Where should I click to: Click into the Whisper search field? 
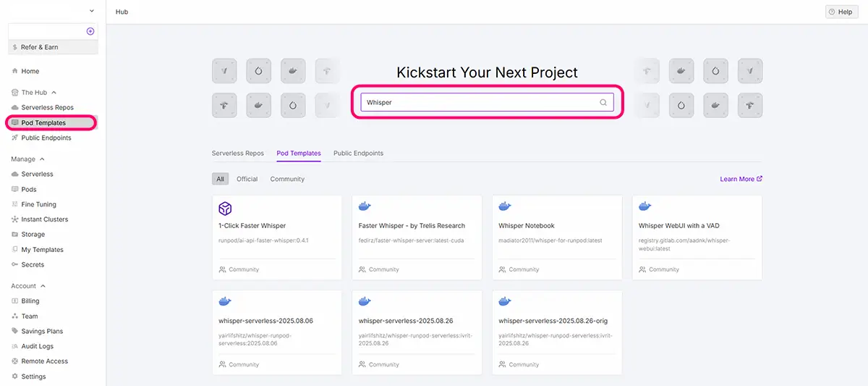(x=477, y=103)
